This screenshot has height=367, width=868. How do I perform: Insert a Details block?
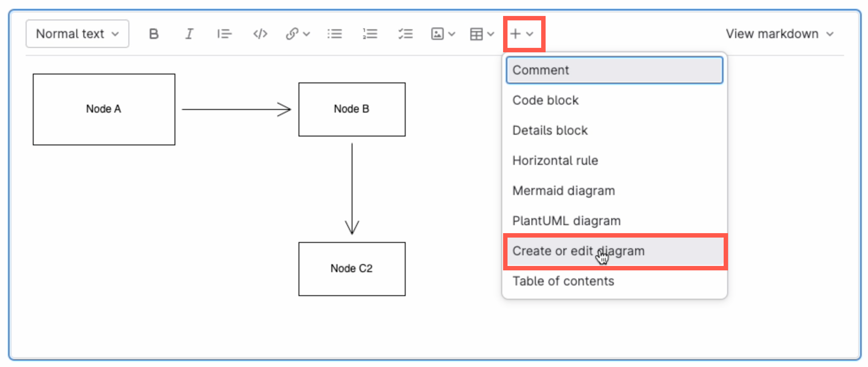point(550,130)
